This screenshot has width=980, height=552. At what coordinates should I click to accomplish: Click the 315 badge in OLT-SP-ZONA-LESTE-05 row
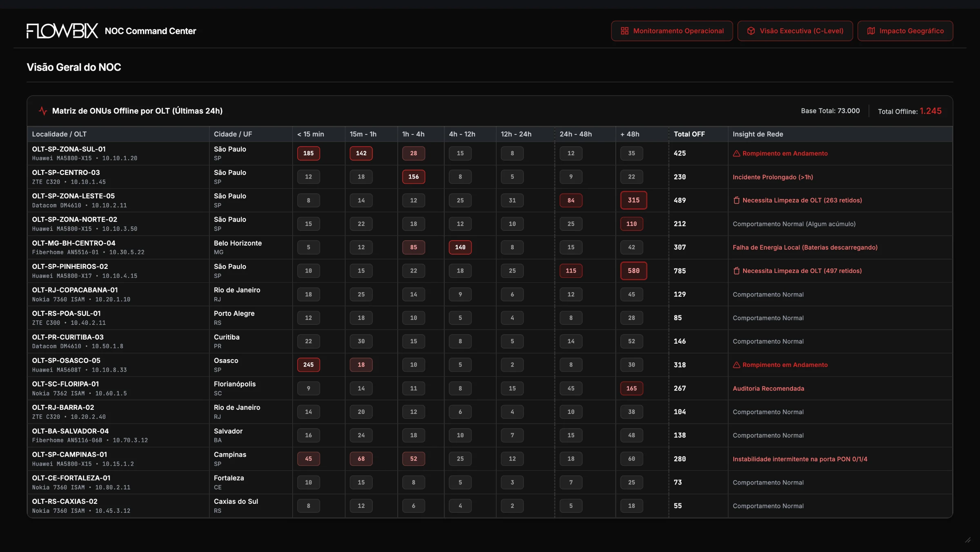(633, 200)
